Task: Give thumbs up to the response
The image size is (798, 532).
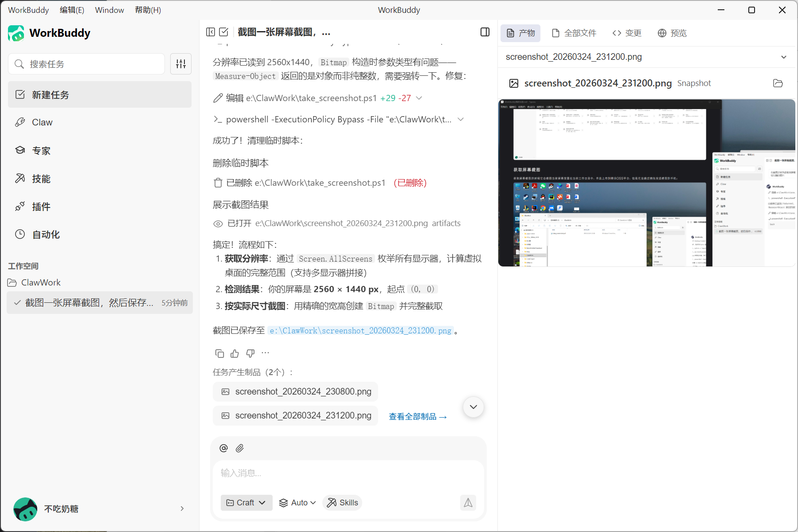Action: coord(235,353)
